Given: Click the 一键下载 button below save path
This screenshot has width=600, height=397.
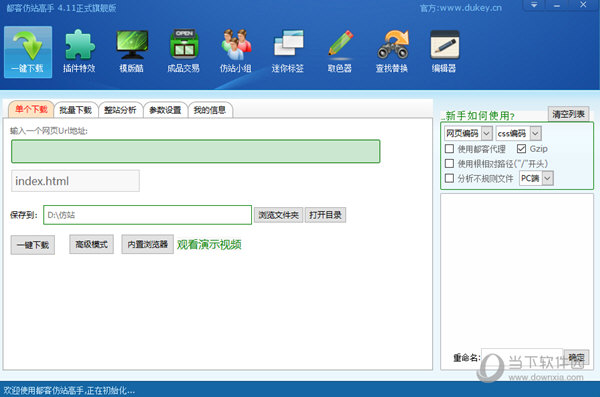Looking at the screenshot, I should click(x=33, y=245).
